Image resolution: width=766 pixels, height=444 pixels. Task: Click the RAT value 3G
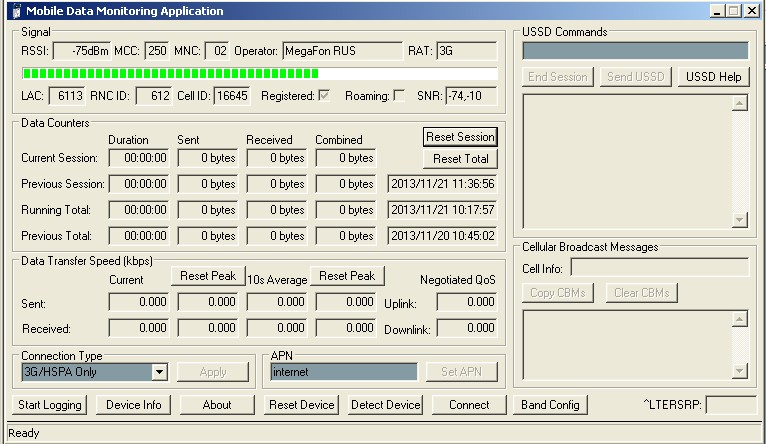click(x=467, y=51)
